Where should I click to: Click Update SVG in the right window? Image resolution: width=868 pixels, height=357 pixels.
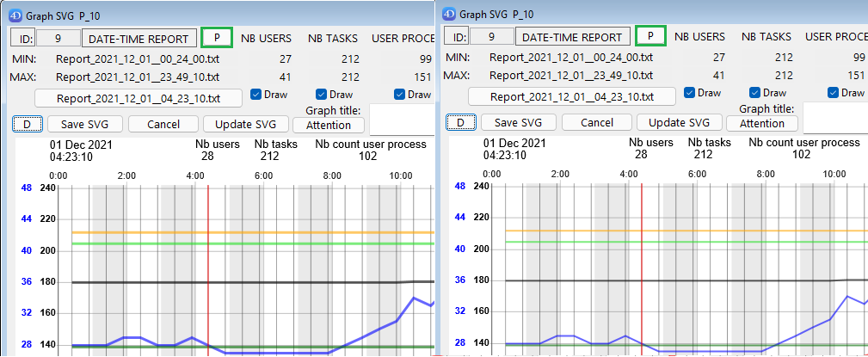click(x=679, y=123)
